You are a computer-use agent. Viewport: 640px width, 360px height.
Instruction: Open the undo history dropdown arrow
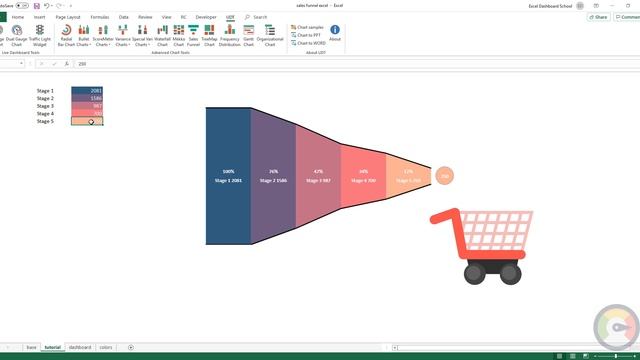(52, 6)
